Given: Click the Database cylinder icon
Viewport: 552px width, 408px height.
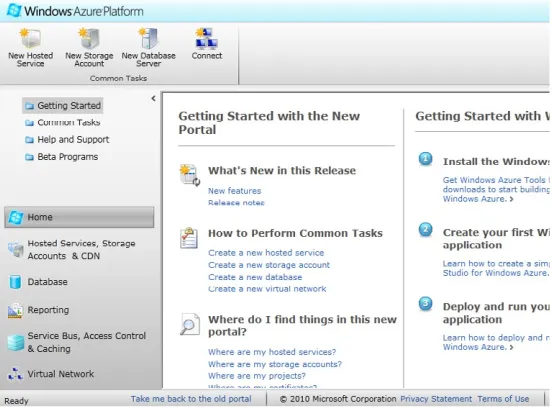Looking at the screenshot, I should (x=15, y=282).
